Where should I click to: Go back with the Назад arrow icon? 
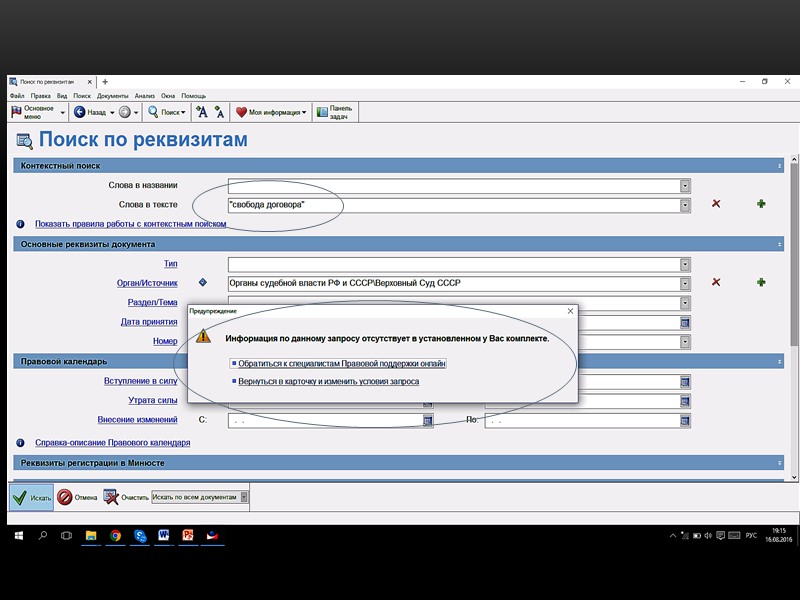79,112
